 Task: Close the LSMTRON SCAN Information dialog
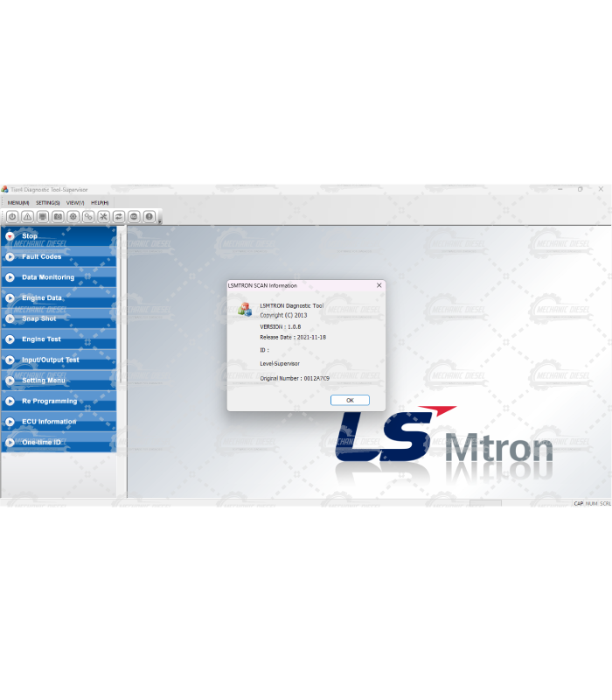click(x=379, y=285)
